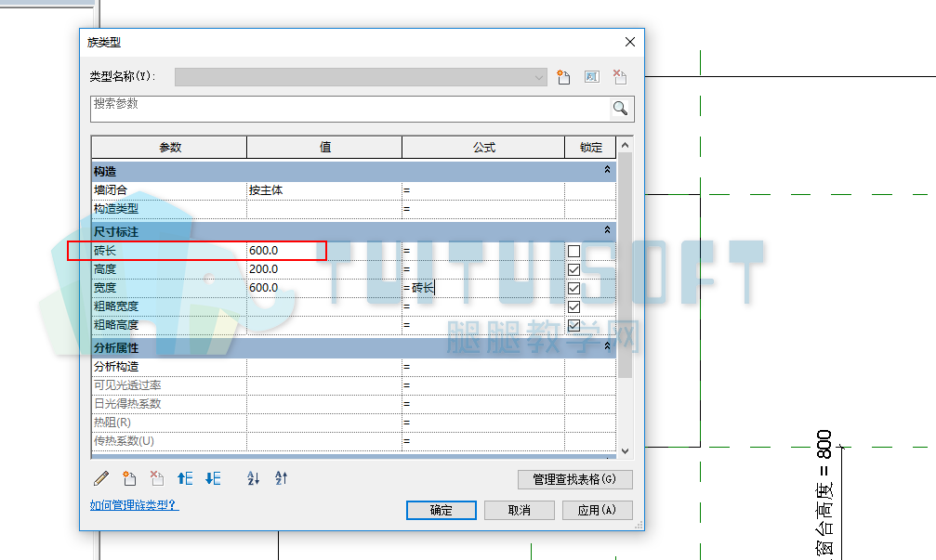This screenshot has height=560, width=936.
Task: Collapse the 尺寸标注 parameter group
Action: click(x=607, y=230)
